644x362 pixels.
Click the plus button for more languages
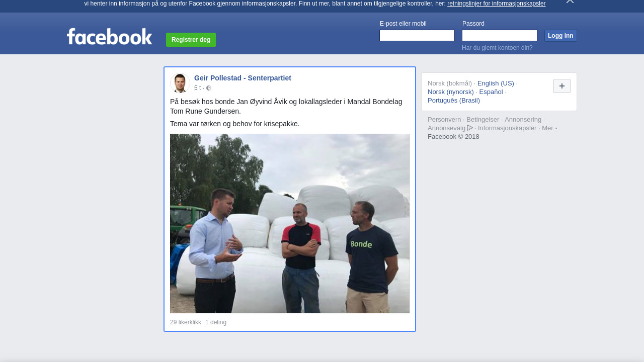[562, 86]
